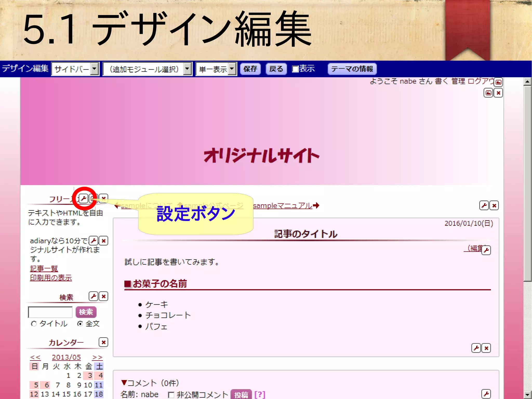
Task: Click the ケーキ list item
Action: coord(157,304)
